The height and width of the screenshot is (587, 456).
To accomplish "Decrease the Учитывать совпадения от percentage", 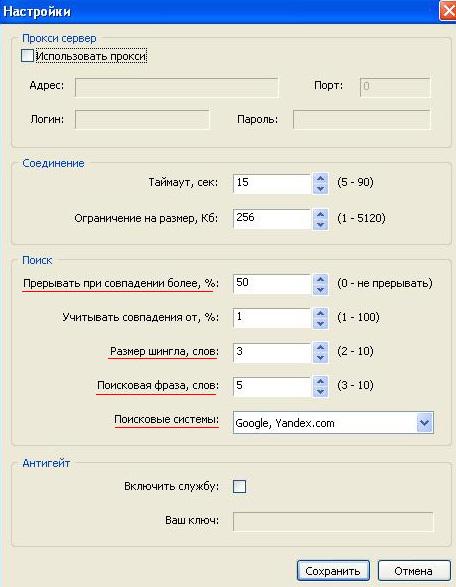I will coord(320,323).
